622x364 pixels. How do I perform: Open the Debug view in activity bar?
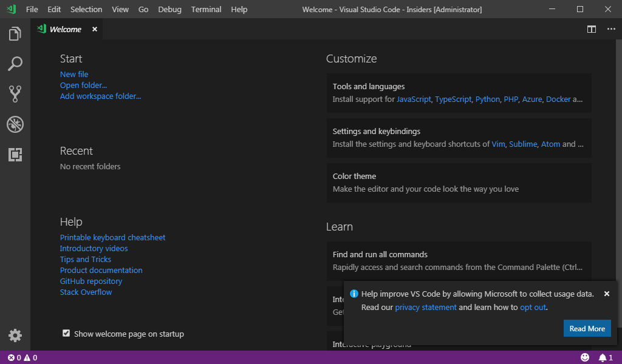(15, 124)
